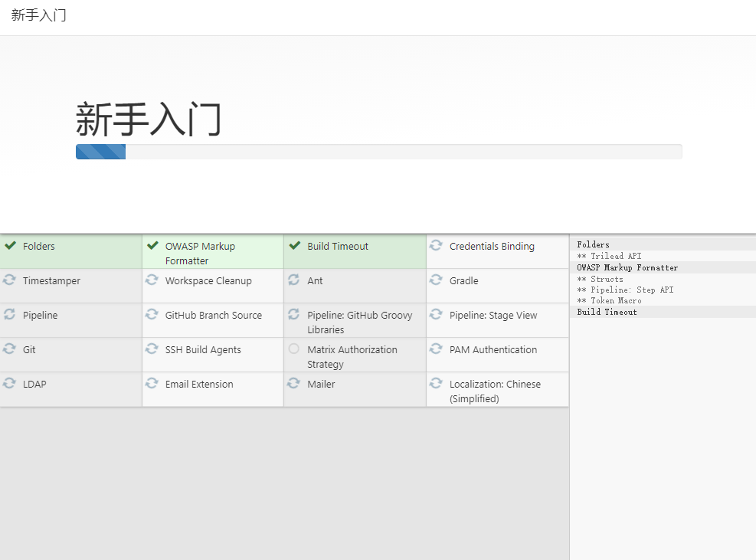Viewport: 756px width, 560px height.
Task: Click the Trilead API dependency log line
Action: (610, 256)
